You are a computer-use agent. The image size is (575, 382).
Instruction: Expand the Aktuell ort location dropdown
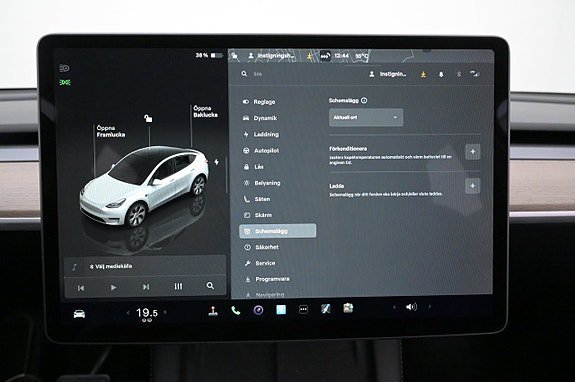pyautogui.click(x=366, y=117)
